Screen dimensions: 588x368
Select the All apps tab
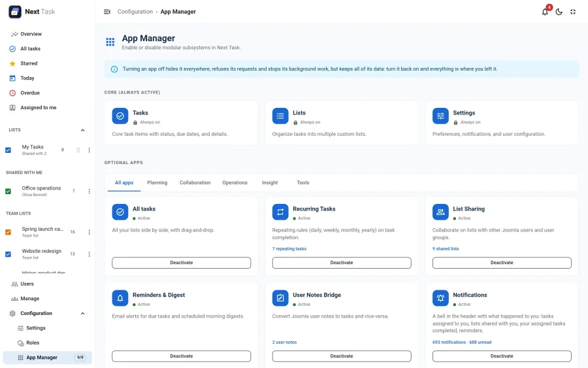[x=124, y=182]
